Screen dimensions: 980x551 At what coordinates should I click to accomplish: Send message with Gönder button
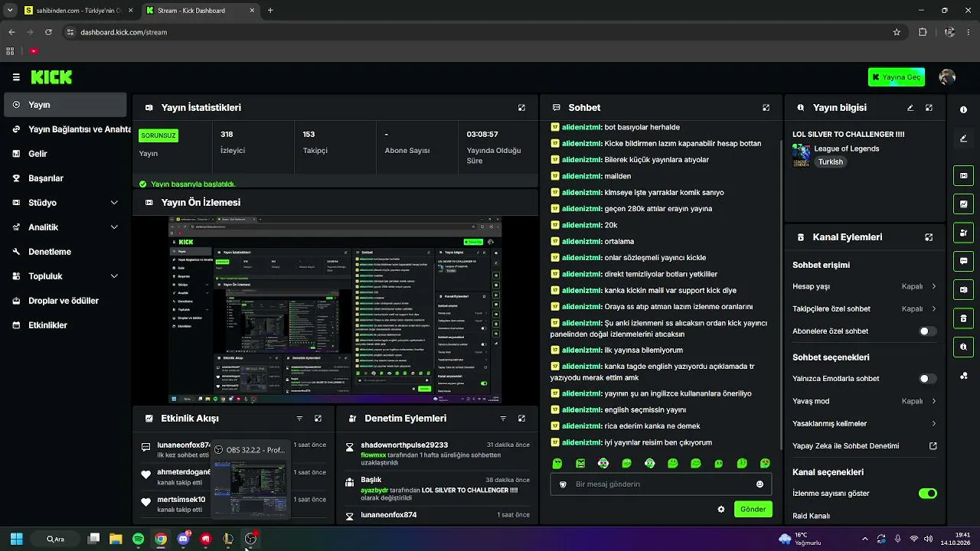click(753, 509)
